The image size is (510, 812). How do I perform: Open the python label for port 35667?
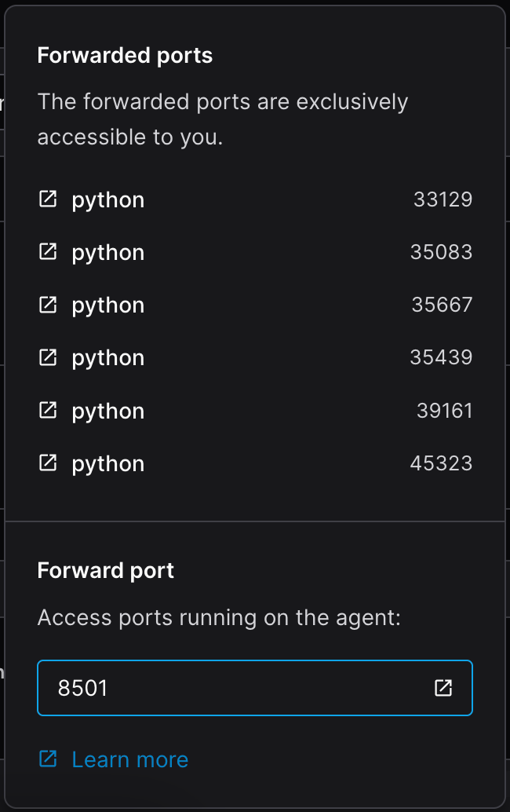(108, 305)
